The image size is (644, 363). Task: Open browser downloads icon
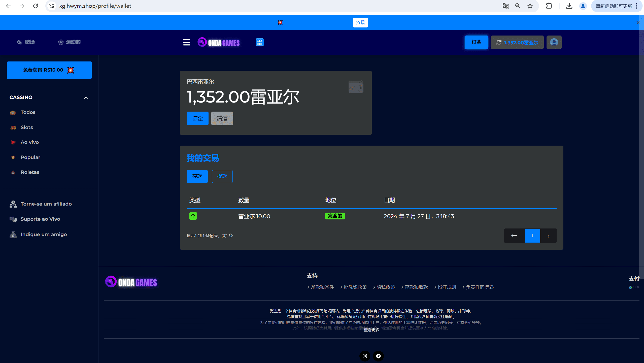[x=569, y=6]
